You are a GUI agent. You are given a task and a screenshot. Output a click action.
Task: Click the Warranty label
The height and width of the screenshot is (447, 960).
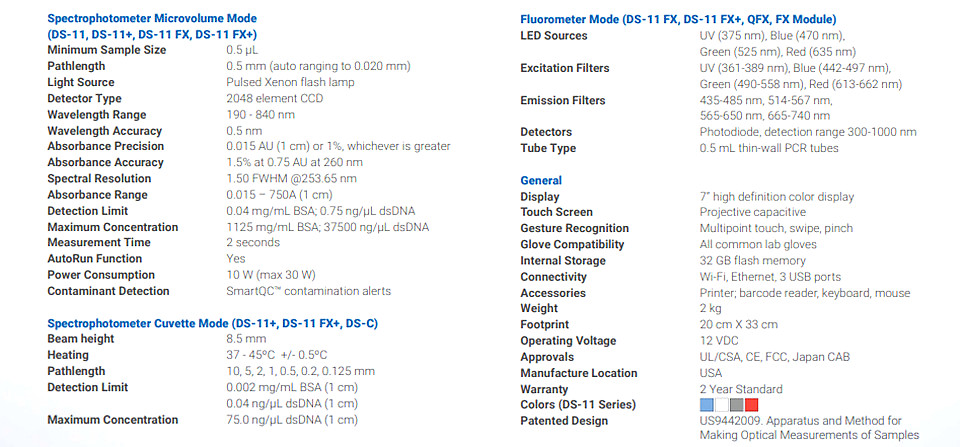point(544,389)
